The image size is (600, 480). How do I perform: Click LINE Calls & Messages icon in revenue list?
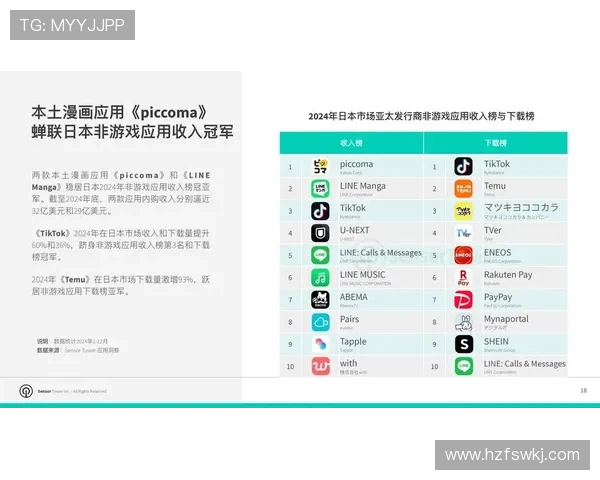click(320, 255)
